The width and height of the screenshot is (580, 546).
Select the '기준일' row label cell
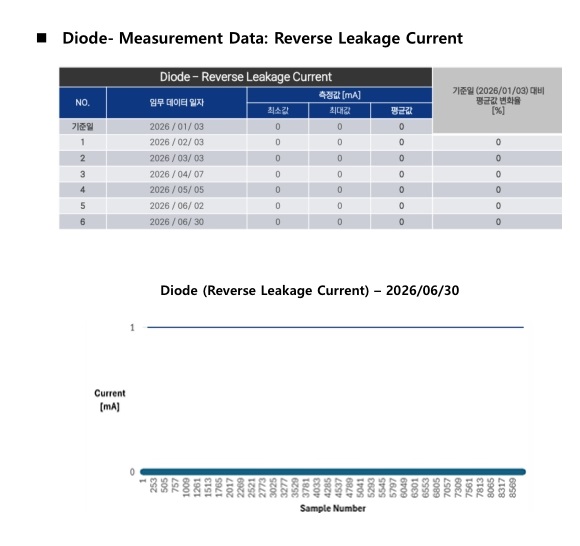click(82, 127)
